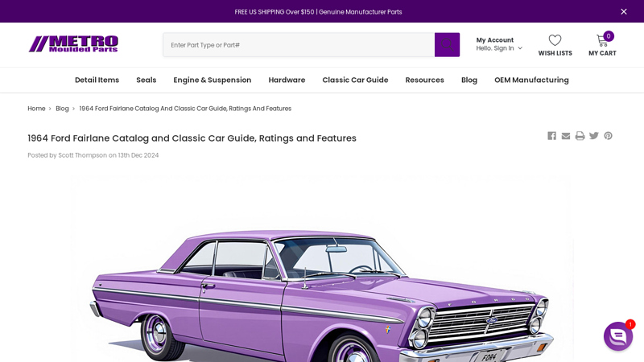This screenshot has width=644, height=362.
Task: Open the Classic Car Guide menu
Action: coord(355,80)
